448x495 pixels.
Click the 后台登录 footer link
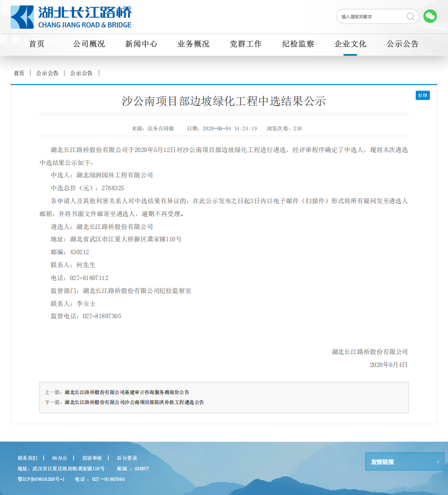click(127, 458)
